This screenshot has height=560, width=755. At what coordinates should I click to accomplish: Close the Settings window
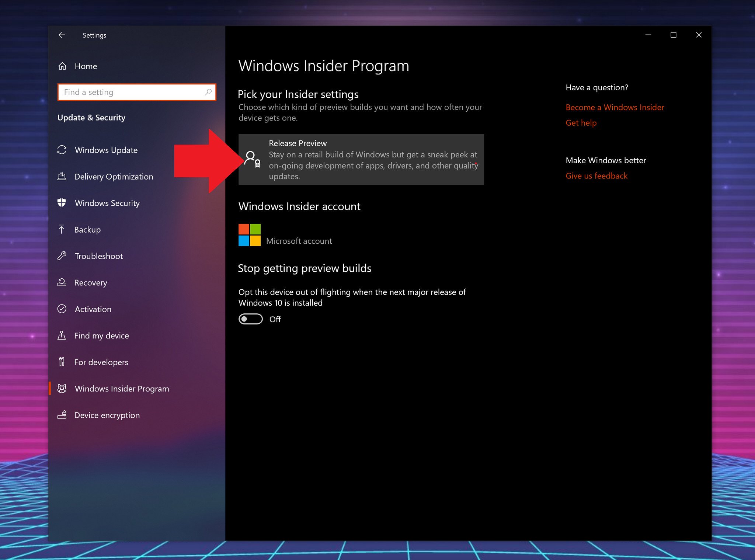coord(699,35)
